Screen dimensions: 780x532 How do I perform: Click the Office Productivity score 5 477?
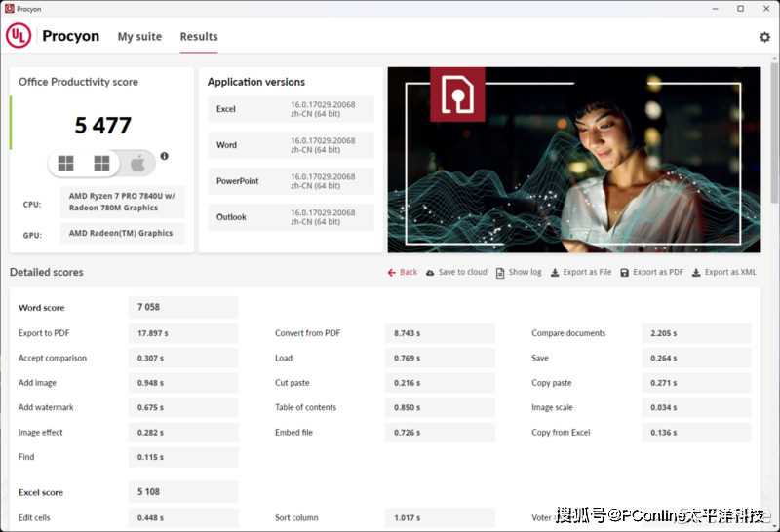tap(102, 126)
